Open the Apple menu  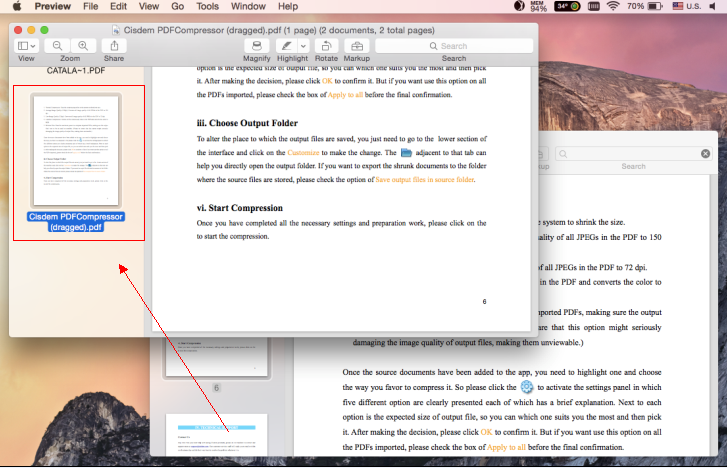[x=17, y=6]
